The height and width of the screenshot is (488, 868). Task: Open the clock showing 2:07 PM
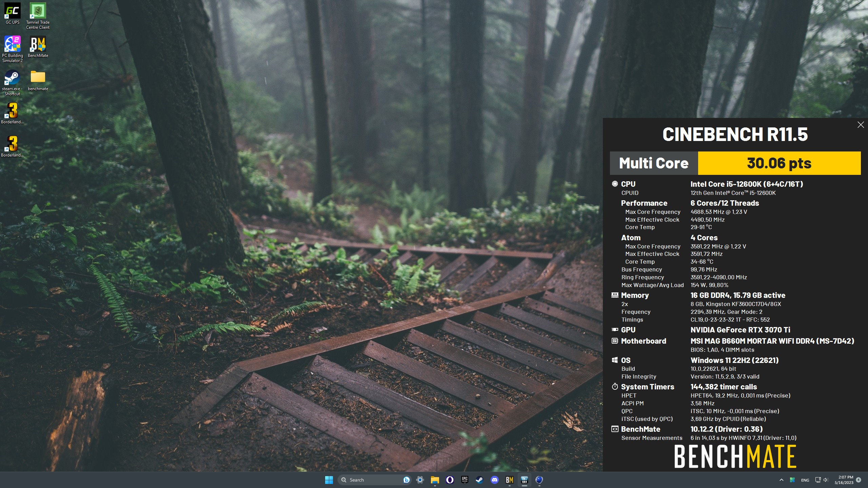(844, 480)
